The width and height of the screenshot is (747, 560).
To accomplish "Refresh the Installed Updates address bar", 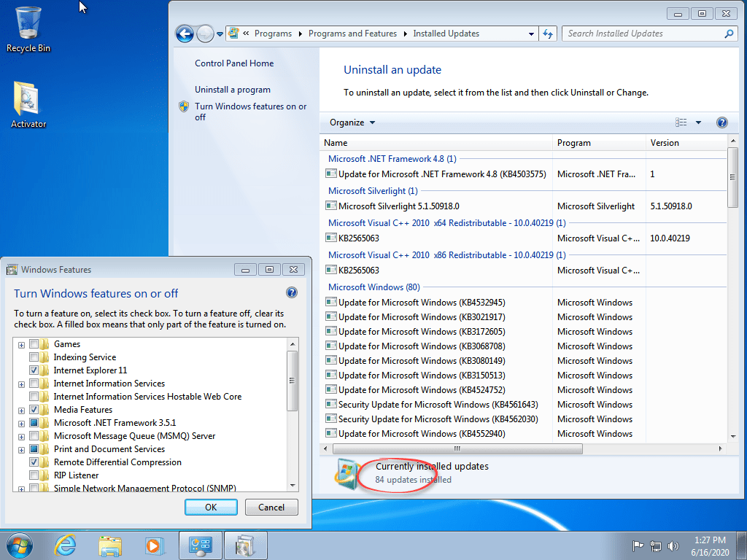I will [548, 34].
